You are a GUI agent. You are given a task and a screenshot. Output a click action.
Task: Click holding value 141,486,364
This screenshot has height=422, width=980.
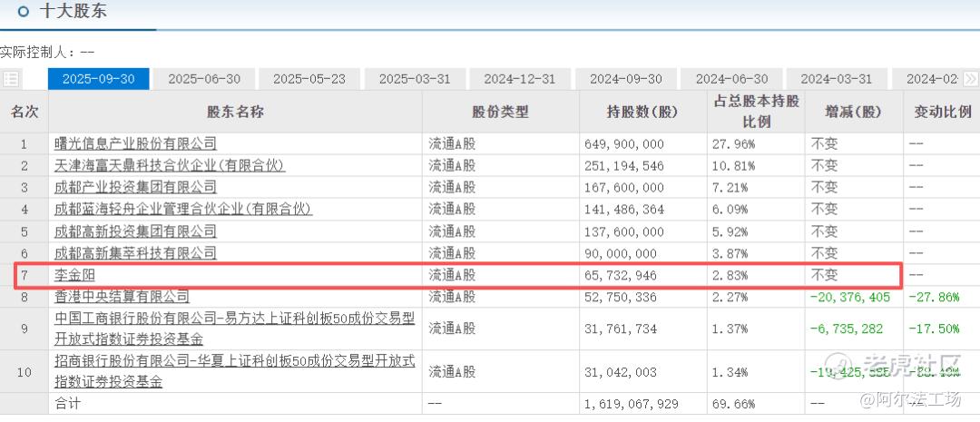pyautogui.click(x=624, y=210)
